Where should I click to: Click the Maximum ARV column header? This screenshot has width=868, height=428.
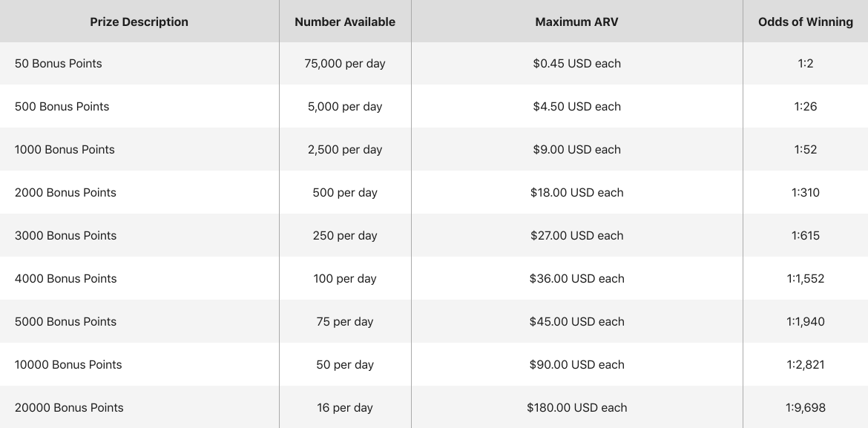(577, 22)
